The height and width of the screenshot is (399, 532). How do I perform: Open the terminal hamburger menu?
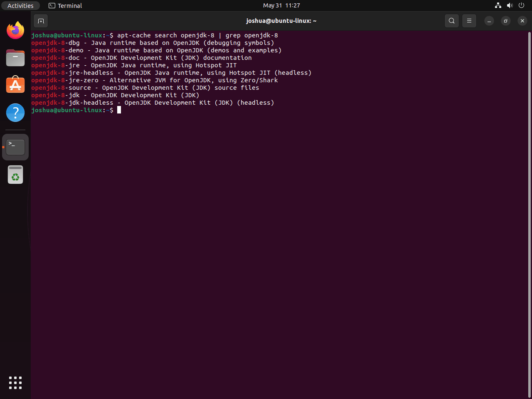click(469, 20)
